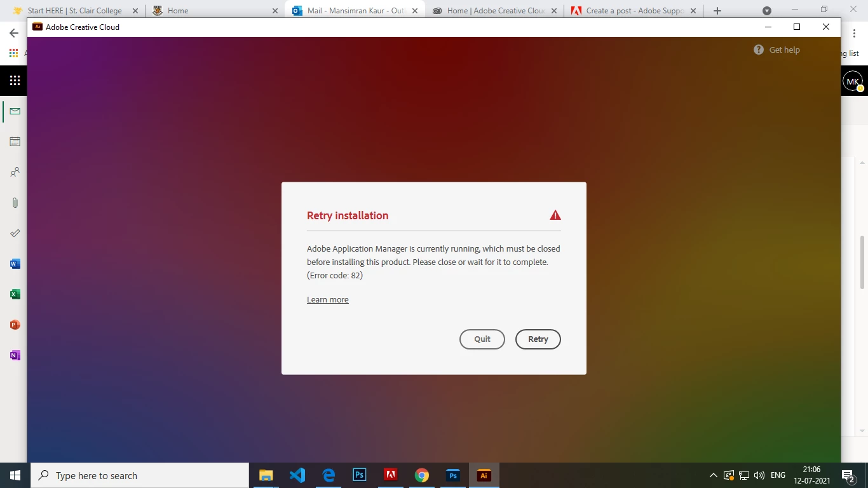Open Mail icon in Outlook sidebar
868x488 pixels.
tap(15, 111)
